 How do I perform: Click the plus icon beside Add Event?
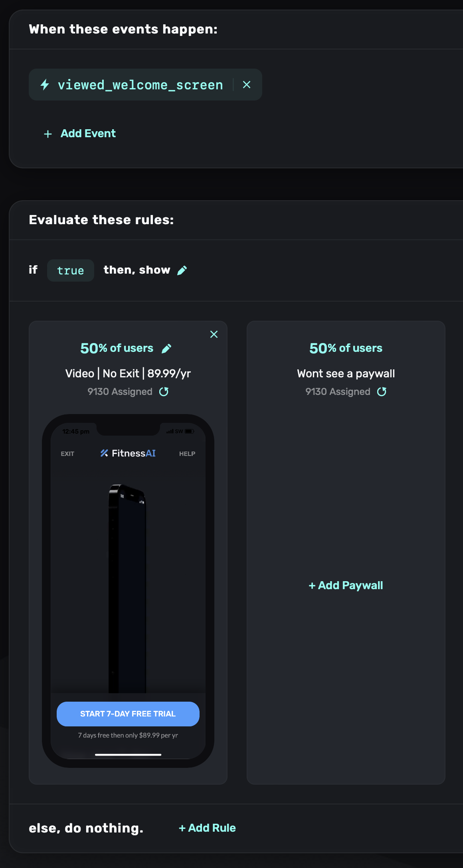[48, 134]
